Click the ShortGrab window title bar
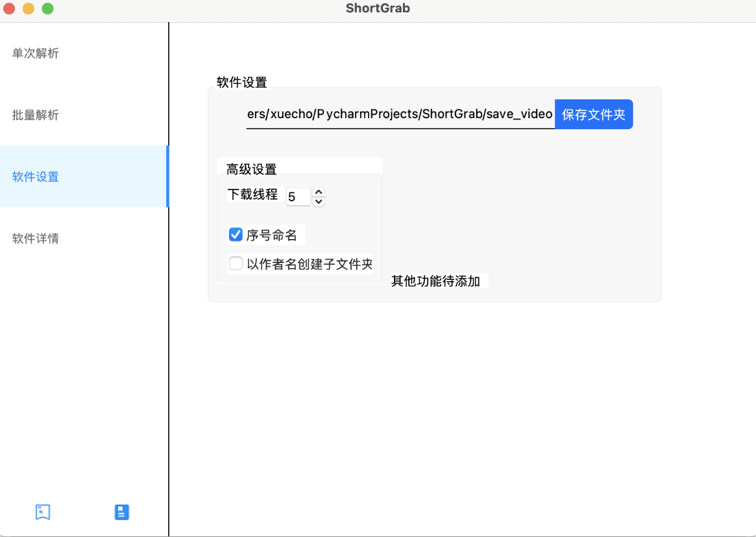The width and height of the screenshot is (756, 537). [x=378, y=9]
